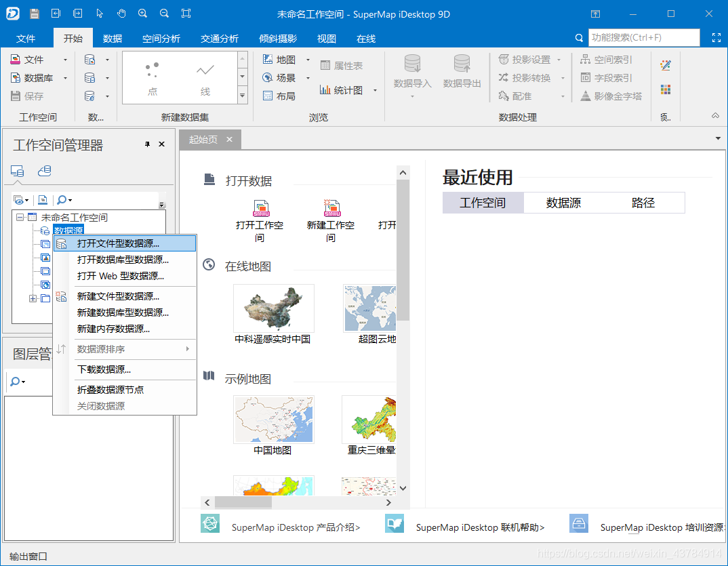Open the 数据库 ribbon dropdown arrow
This screenshot has width=728, height=566.
tap(65, 78)
